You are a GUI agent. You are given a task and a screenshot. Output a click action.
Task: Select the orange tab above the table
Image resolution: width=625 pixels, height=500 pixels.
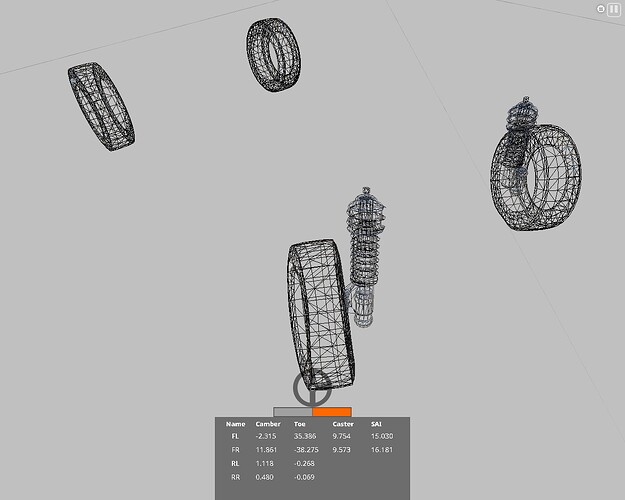pos(332,412)
